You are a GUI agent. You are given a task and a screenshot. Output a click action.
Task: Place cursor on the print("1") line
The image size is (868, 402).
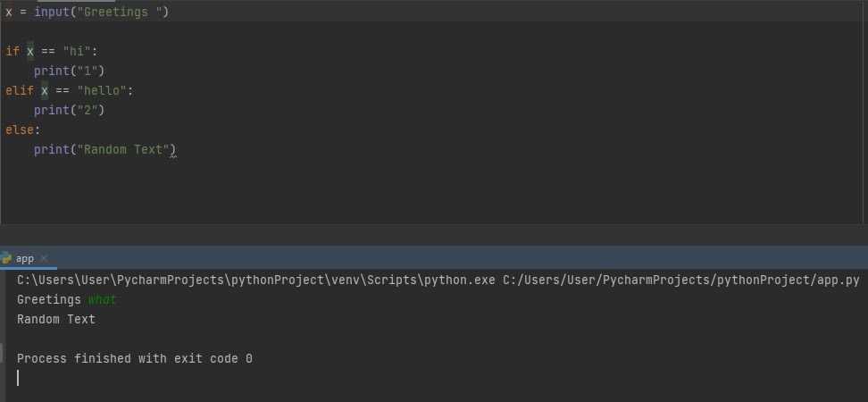[x=69, y=71]
